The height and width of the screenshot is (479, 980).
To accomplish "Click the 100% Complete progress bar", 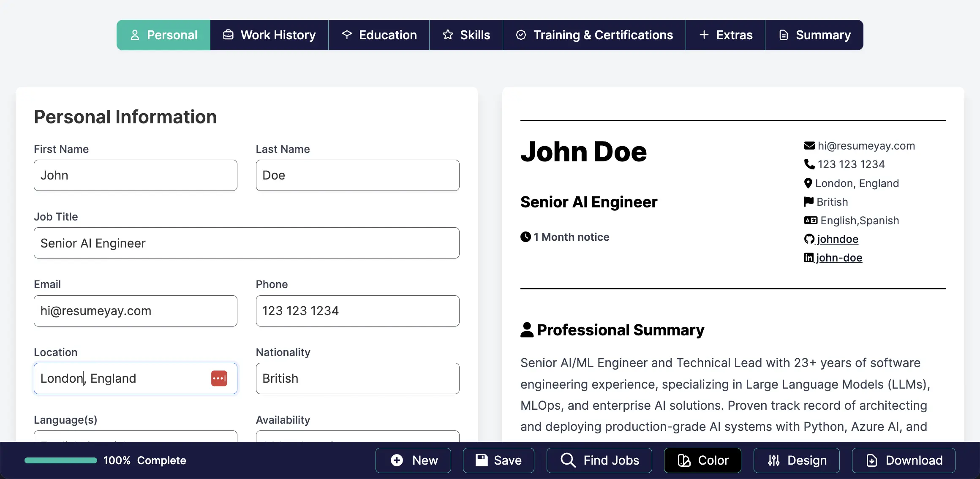I will [60, 460].
